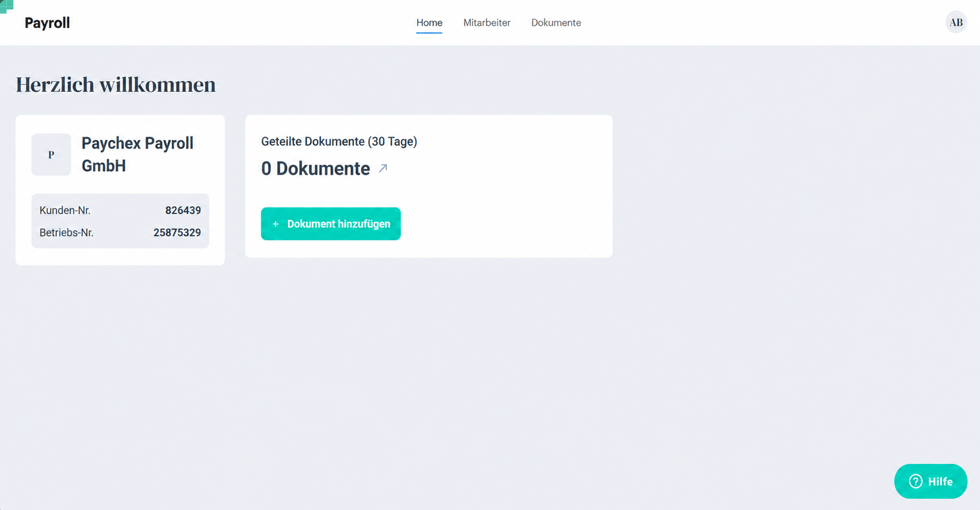Open the Dokumente tab

pyautogui.click(x=556, y=23)
